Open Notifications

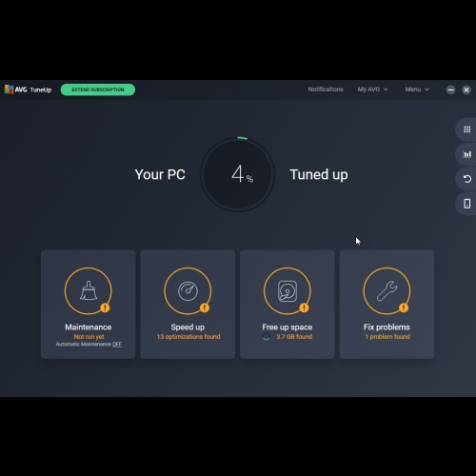[x=326, y=89]
